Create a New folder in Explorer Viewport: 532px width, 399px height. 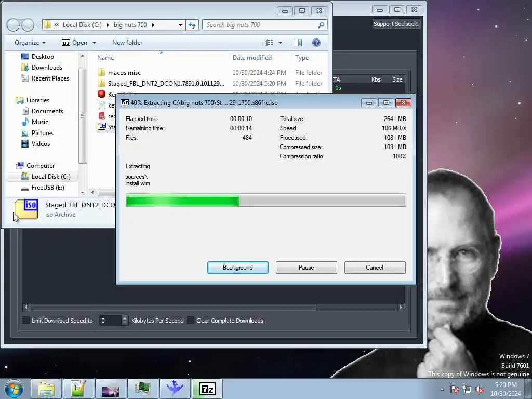click(x=127, y=43)
